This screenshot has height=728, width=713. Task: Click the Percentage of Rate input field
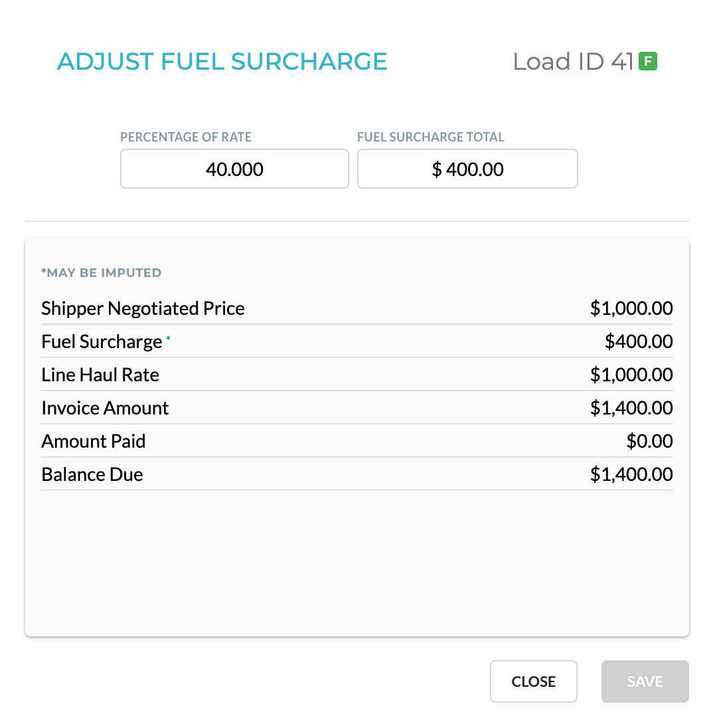(234, 169)
